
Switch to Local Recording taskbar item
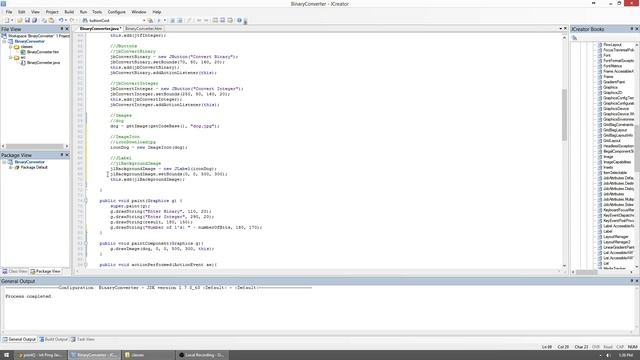202,355
